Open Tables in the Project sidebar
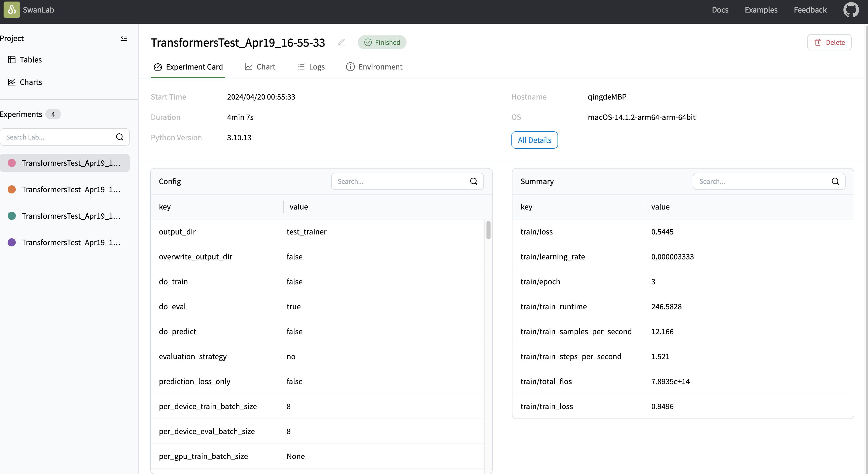This screenshot has height=474, width=868. tap(25, 60)
